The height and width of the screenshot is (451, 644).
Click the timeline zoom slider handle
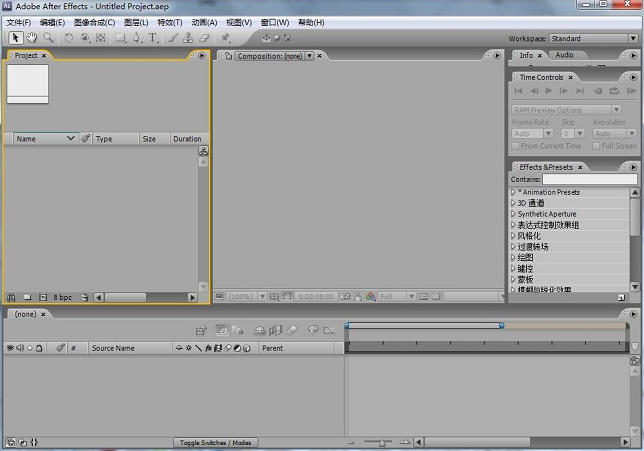[x=382, y=443]
